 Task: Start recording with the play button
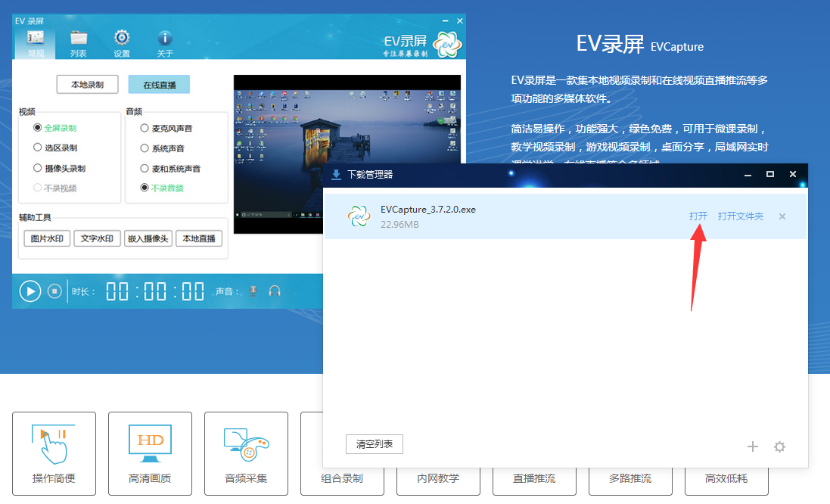[x=30, y=291]
